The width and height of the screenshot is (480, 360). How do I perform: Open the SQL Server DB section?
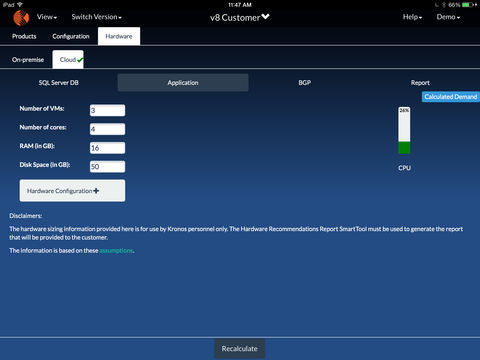[59, 83]
